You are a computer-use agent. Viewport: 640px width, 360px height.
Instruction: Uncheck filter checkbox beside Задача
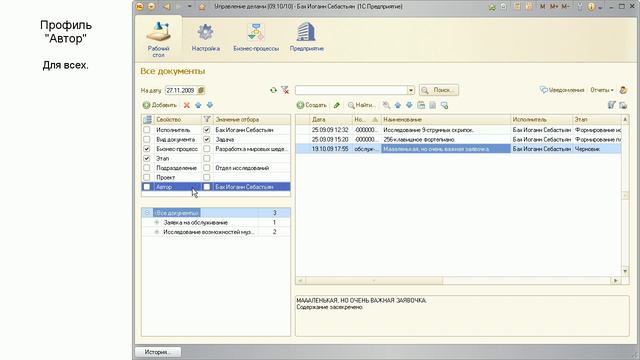[207, 140]
